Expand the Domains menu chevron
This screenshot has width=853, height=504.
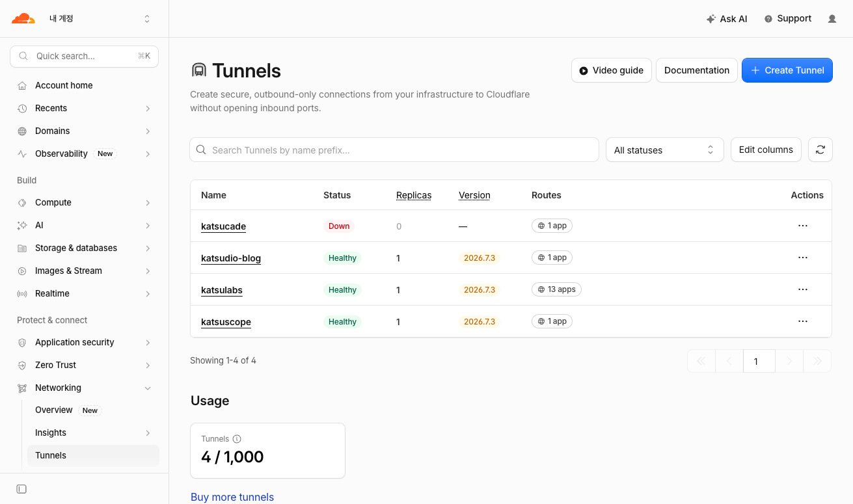point(148,131)
